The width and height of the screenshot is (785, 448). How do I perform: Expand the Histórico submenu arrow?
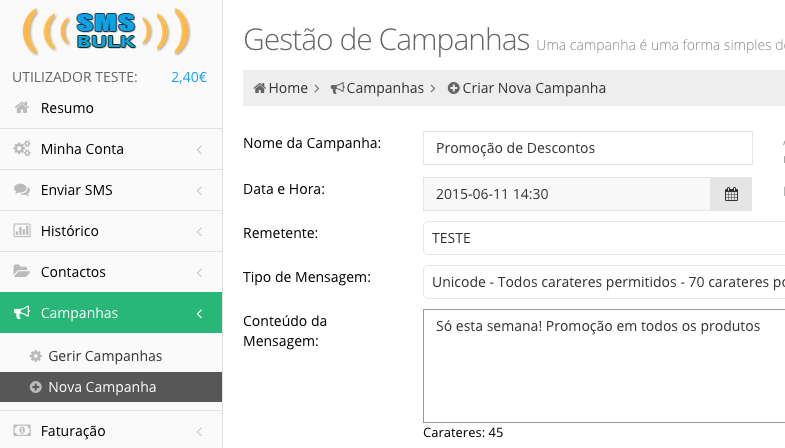tap(199, 231)
